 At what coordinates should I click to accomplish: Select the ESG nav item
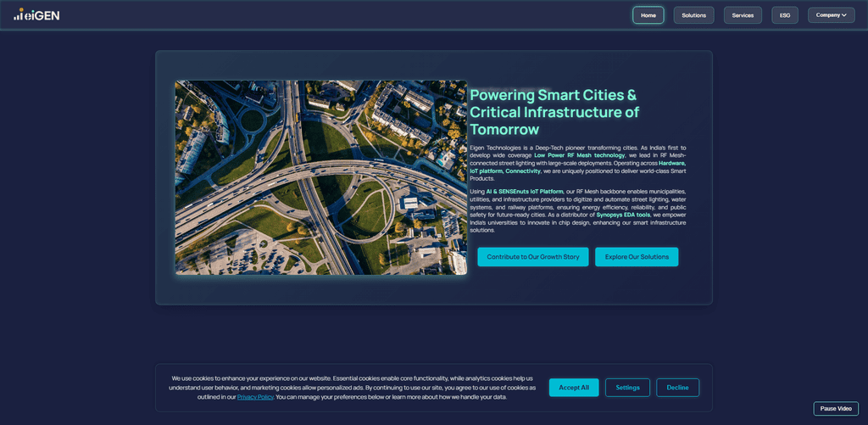(785, 15)
